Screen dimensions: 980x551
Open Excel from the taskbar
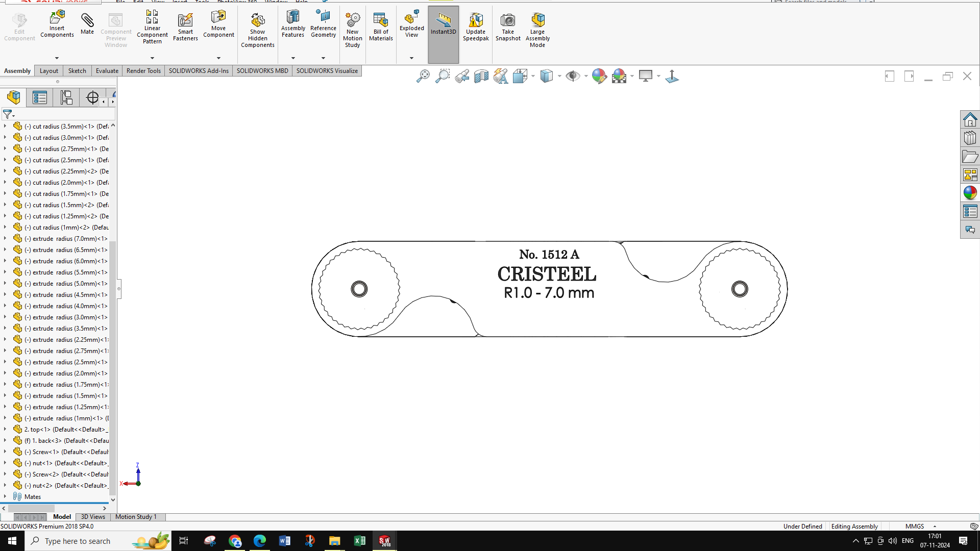coord(359,541)
